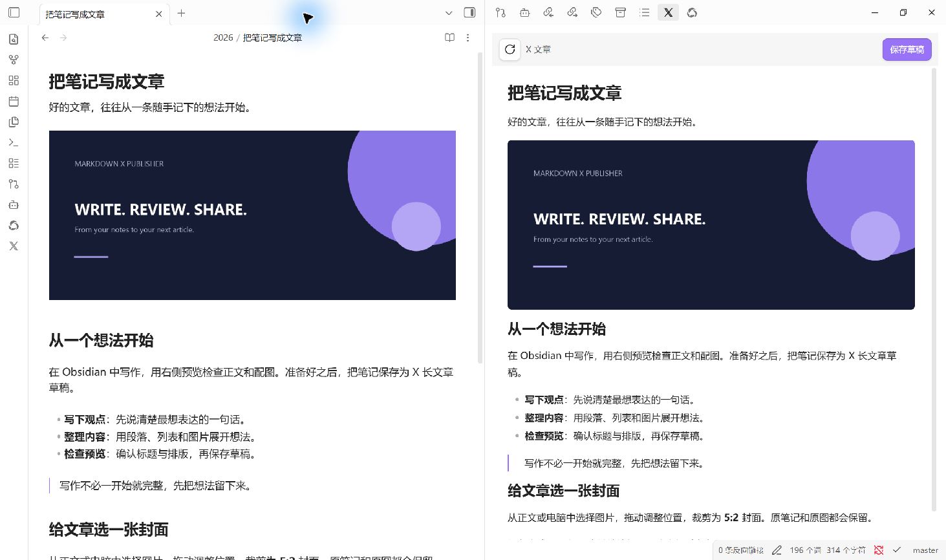
Task: Click the X preview pane scrollbar
Action: coord(934,289)
